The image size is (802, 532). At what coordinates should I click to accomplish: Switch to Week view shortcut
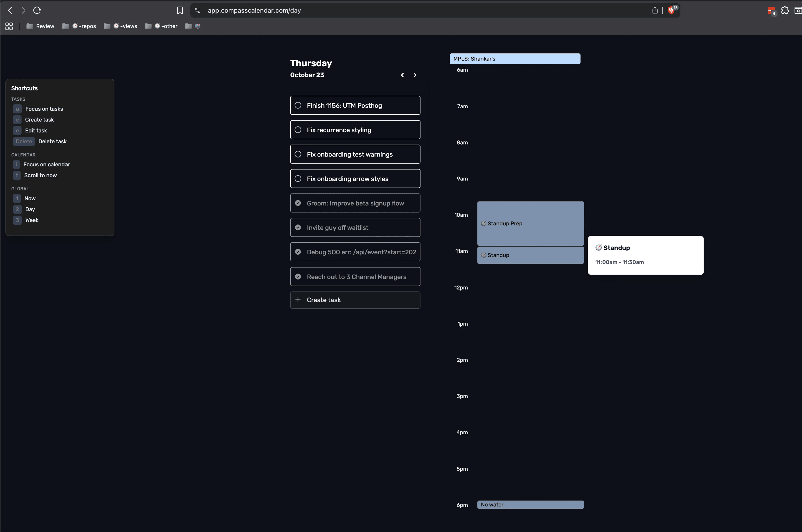[x=32, y=220]
